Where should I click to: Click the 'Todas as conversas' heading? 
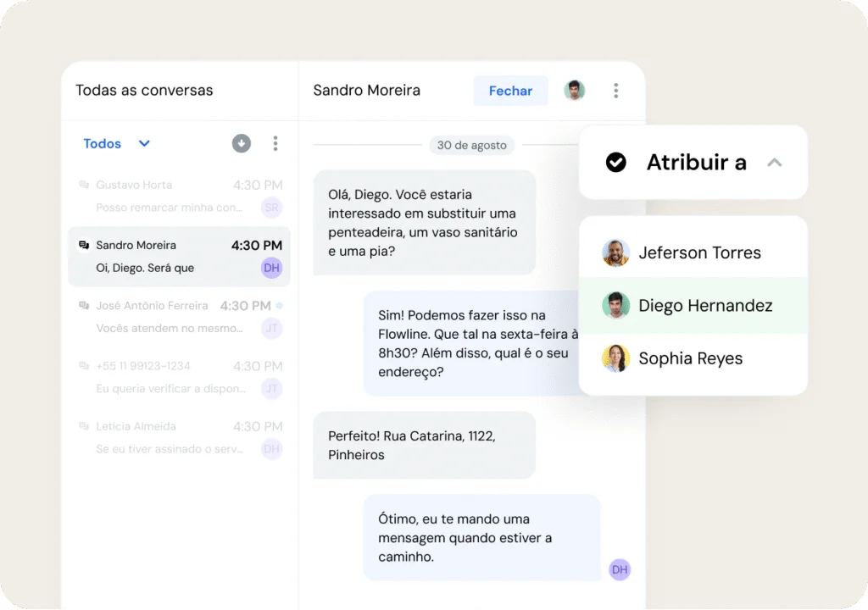[144, 90]
